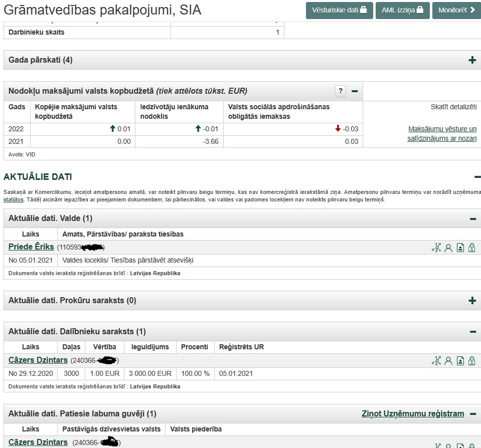Click the person profile icon in the Dalībnieku saraksts row
481x448 pixels.
coord(448,361)
